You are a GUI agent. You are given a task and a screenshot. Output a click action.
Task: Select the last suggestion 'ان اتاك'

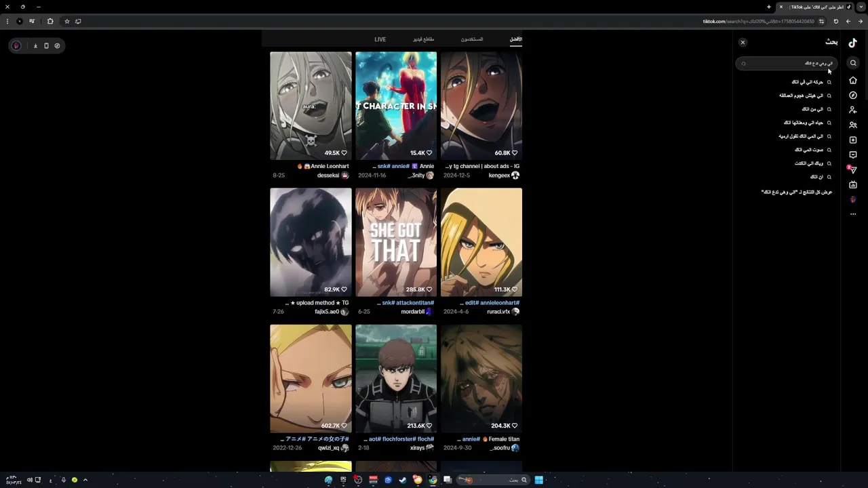[x=816, y=177]
